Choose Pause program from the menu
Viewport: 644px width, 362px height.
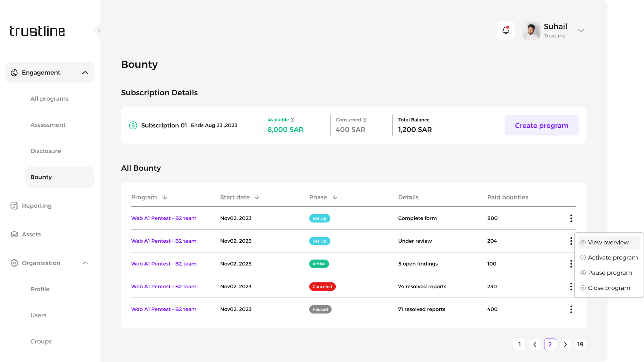610,273
